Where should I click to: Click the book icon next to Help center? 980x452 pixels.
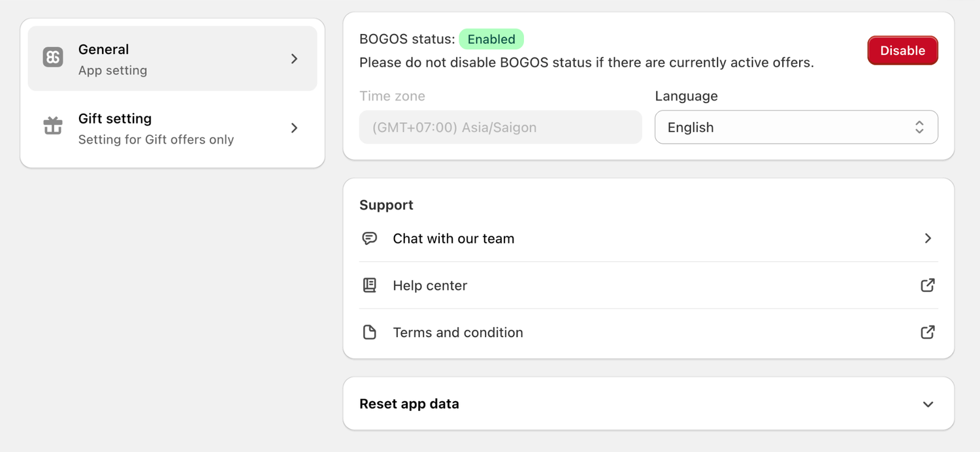point(369,285)
